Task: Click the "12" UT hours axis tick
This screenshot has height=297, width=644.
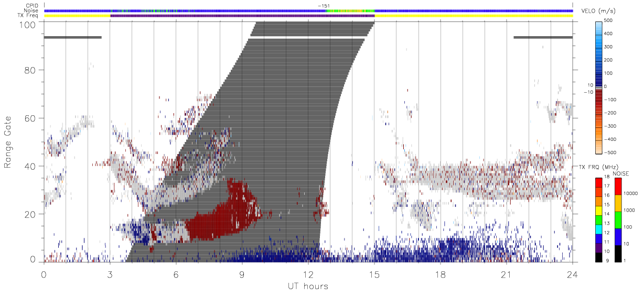Action: 308,274
